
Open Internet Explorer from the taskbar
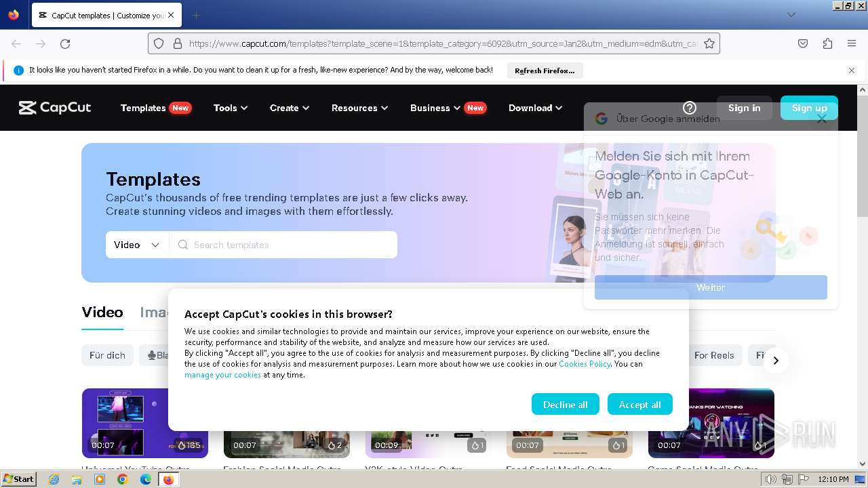point(54,479)
